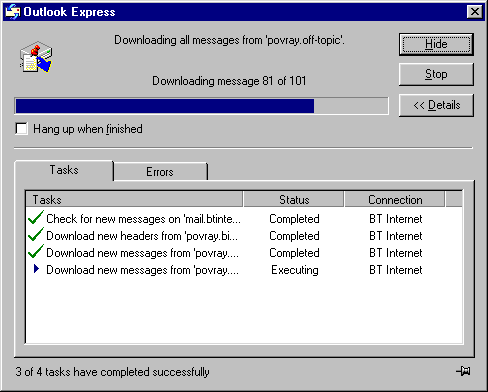Click 'BT Internet' in the Executing row
The image size is (488, 392).
coord(396,270)
